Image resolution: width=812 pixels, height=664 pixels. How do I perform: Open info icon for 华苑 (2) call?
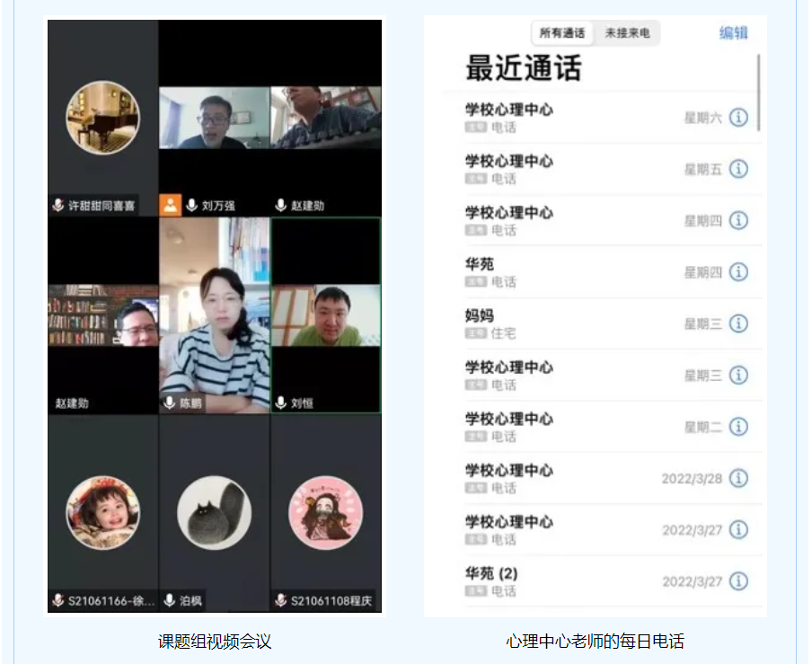[738, 581]
